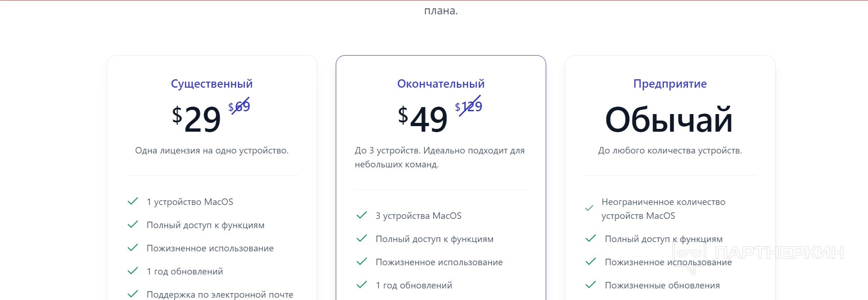Click checkmark next to "Неограниченное количество устройств MacOS"
The width and height of the screenshot is (868, 300).
[x=589, y=208]
